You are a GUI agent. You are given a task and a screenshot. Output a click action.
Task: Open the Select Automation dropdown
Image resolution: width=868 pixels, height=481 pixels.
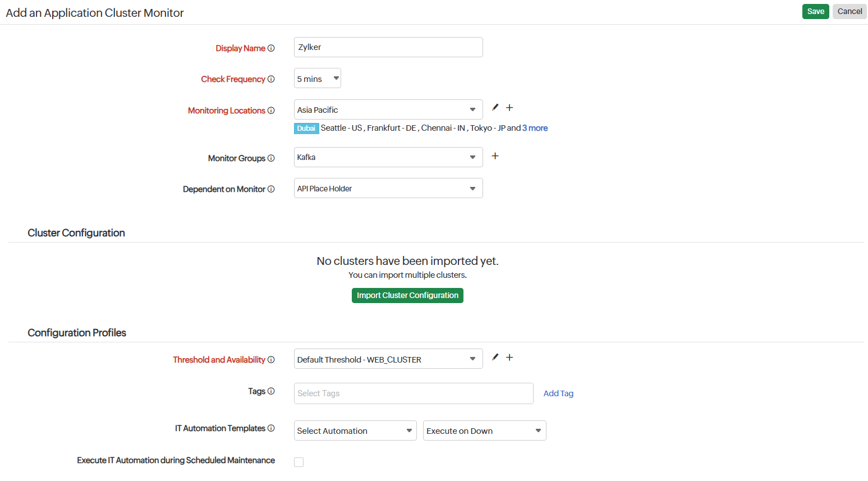[355, 430]
